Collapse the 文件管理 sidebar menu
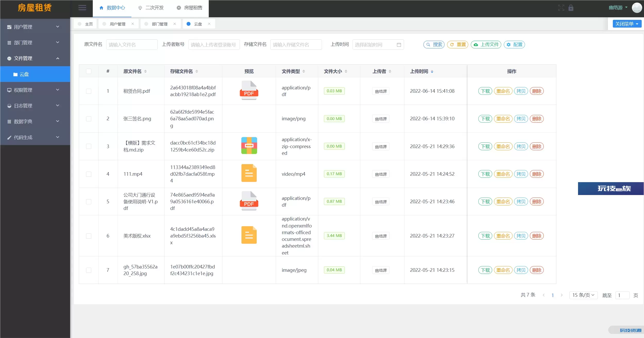Viewport: 644px width, 338px height. point(35,58)
